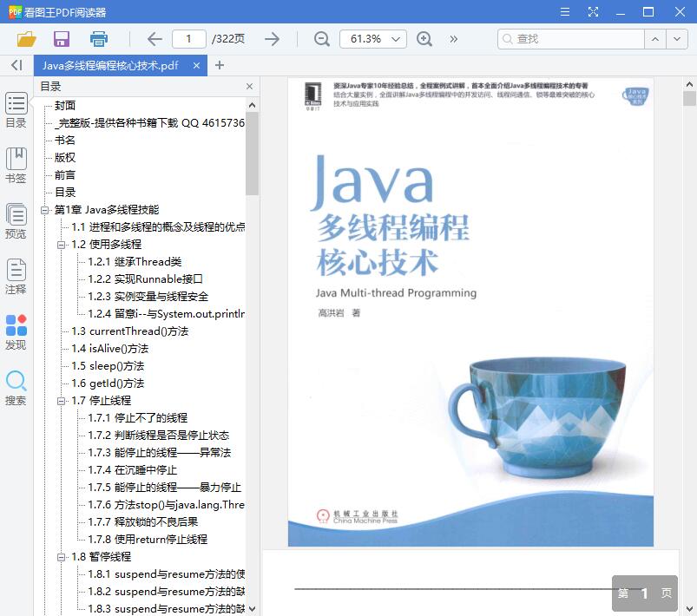The height and width of the screenshot is (616, 697).
Task: Click the 第 1 页 page indicator badge
Action: point(645,593)
